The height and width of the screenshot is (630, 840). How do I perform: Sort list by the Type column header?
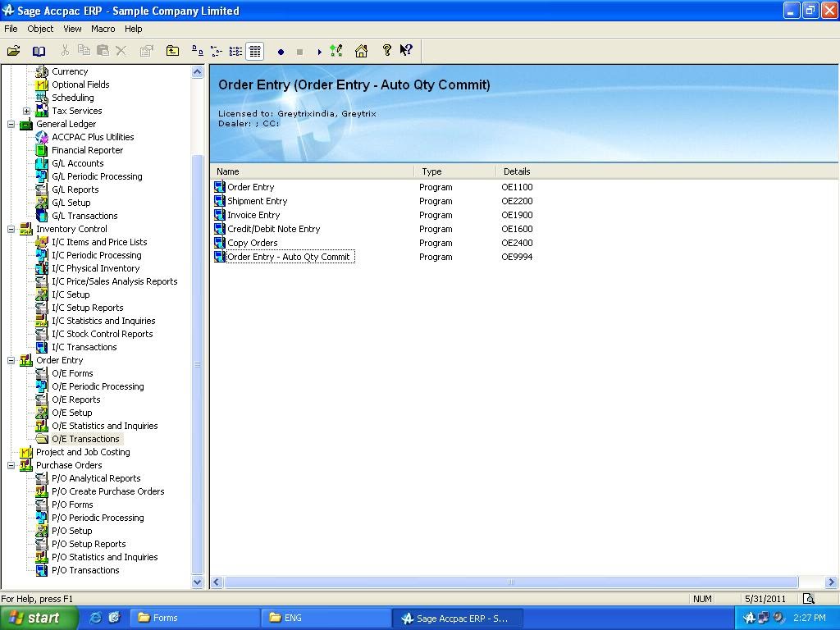tap(454, 171)
